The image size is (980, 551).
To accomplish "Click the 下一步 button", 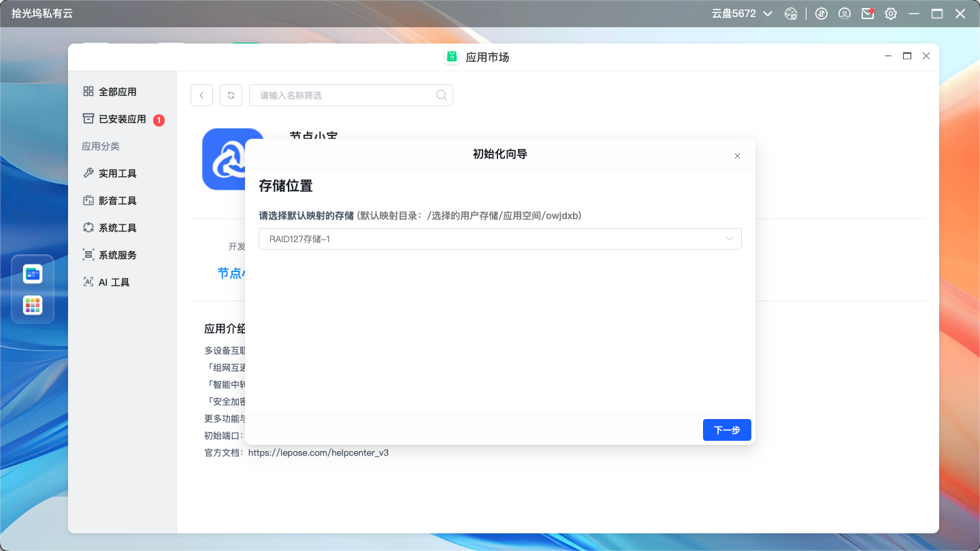I will coord(726,429).
